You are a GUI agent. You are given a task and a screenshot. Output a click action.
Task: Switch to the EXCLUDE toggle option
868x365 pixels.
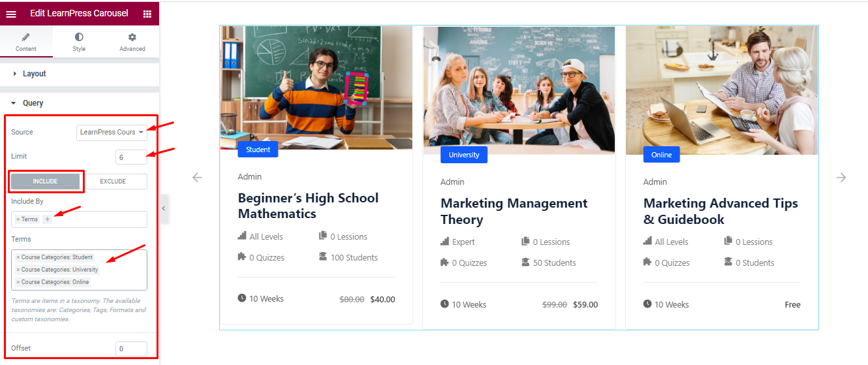[113, 182]
